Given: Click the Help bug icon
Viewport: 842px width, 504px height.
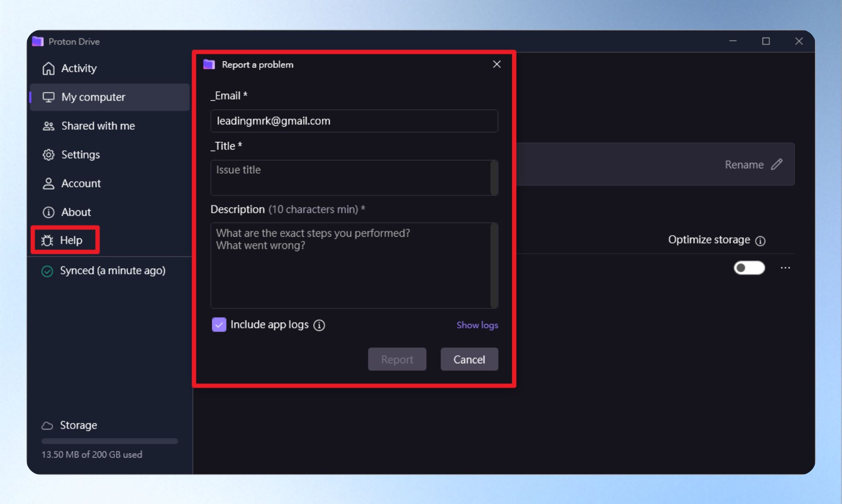Looking at the screenshot, I should pyautogui.click(x=47, y=240).
